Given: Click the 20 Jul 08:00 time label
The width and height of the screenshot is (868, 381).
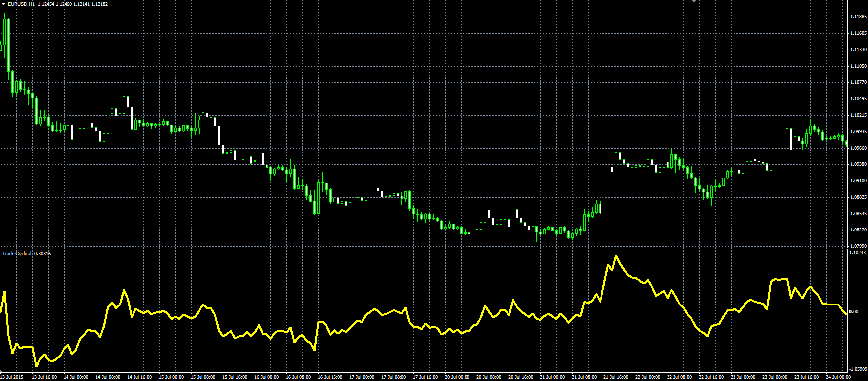Looking at the screenshot, I should pyautogui.click(x=489, y=377).
